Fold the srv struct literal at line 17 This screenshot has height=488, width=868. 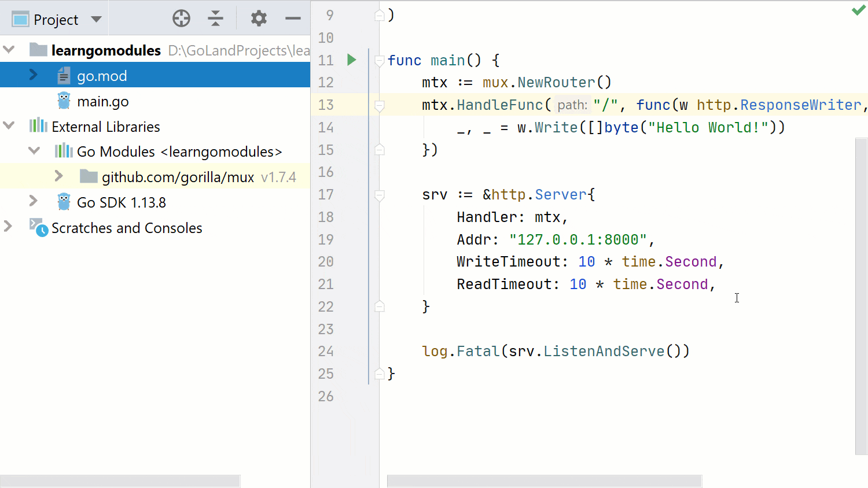pos(380,195)
